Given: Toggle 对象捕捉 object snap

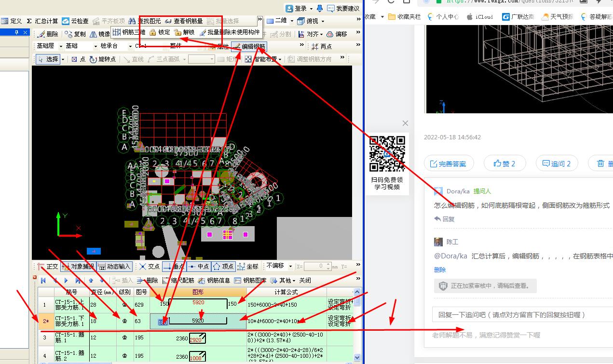Looking at the screenshot, I should pos(78,267).
